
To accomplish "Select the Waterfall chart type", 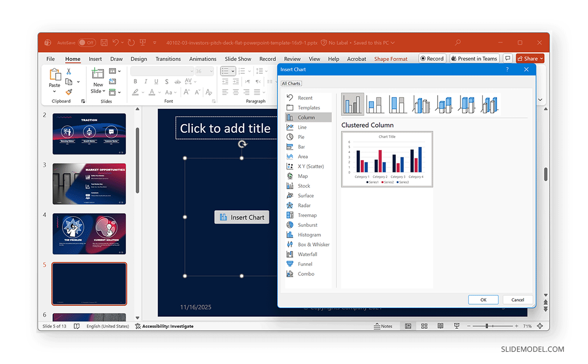I will tap(305, 254).
